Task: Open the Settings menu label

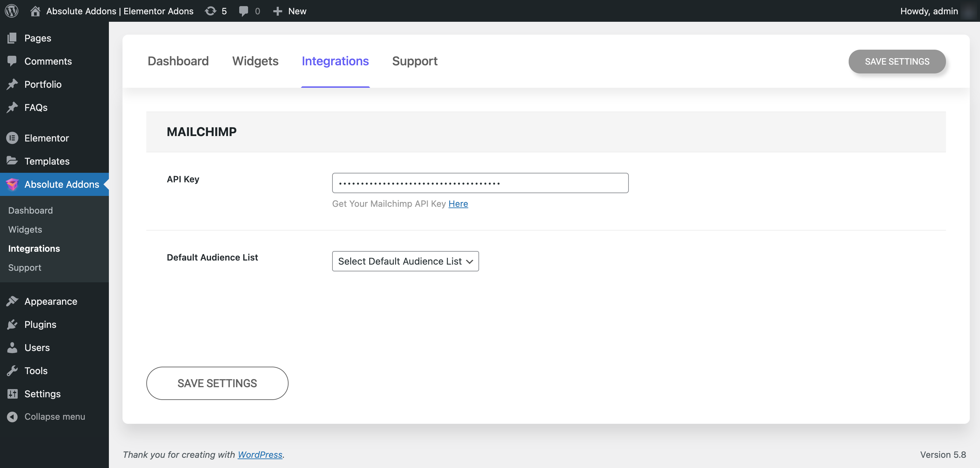Action: coord(42,394)
